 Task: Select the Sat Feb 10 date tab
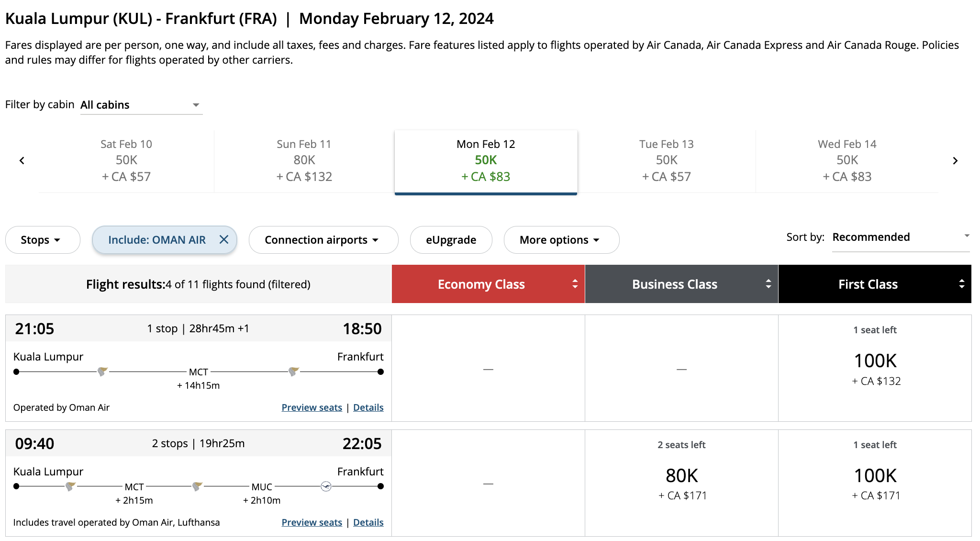pyautogui.click(x=126, y=161)
